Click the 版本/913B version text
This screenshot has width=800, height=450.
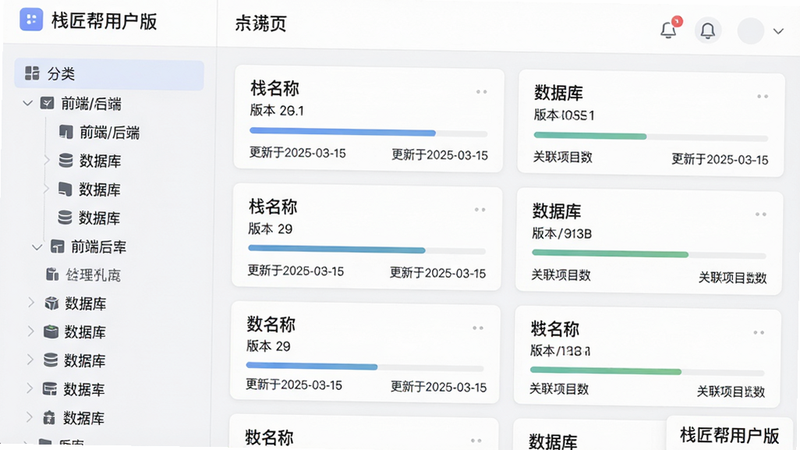[562, 234]
